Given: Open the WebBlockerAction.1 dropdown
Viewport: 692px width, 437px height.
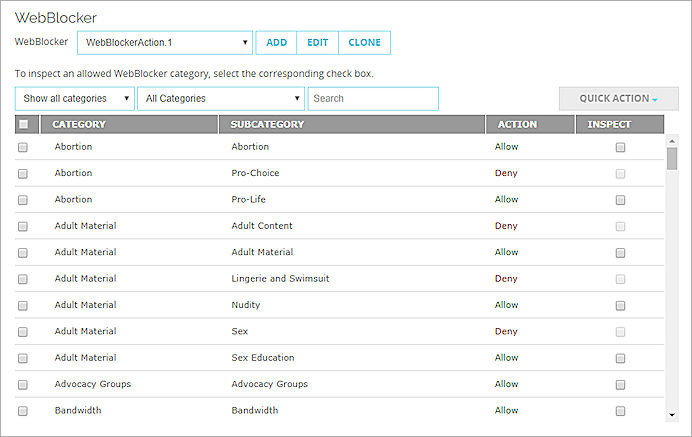Looking at the screenshot, I should click(165, 43).
